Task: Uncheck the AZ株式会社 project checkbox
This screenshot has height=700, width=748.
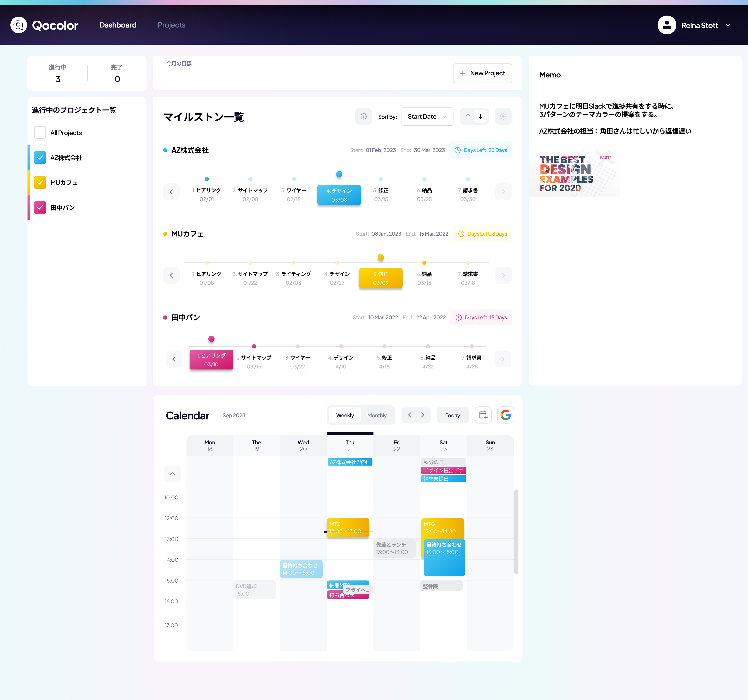Action: [x=40, y=158]
